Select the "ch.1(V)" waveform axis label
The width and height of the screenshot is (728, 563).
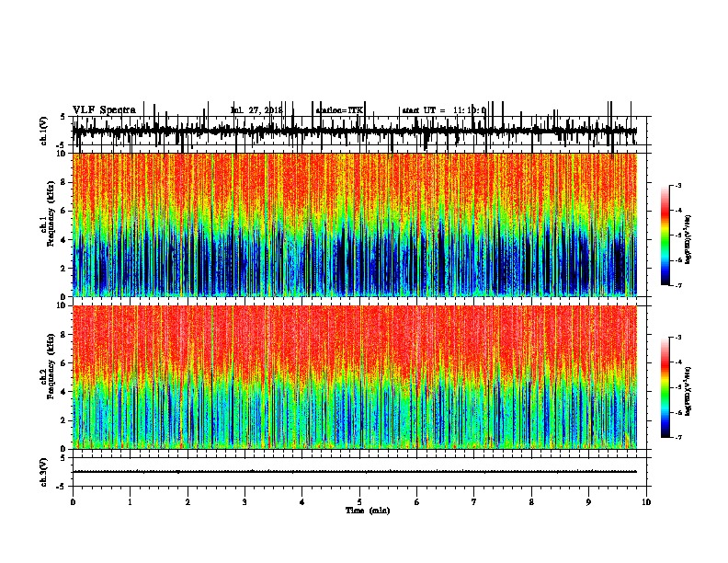[x=43, y=131]
